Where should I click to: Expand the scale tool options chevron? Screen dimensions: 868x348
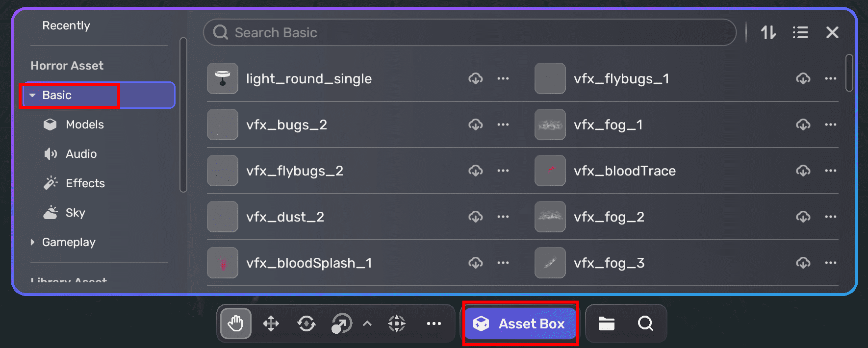(367, 323)
